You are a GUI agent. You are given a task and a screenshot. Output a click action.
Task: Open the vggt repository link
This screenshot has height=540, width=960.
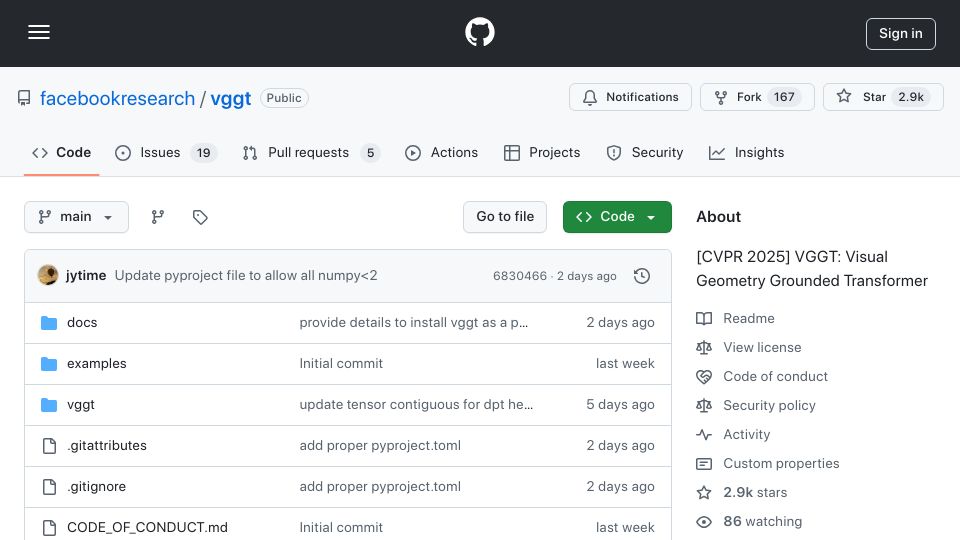(x=231, y=98)
